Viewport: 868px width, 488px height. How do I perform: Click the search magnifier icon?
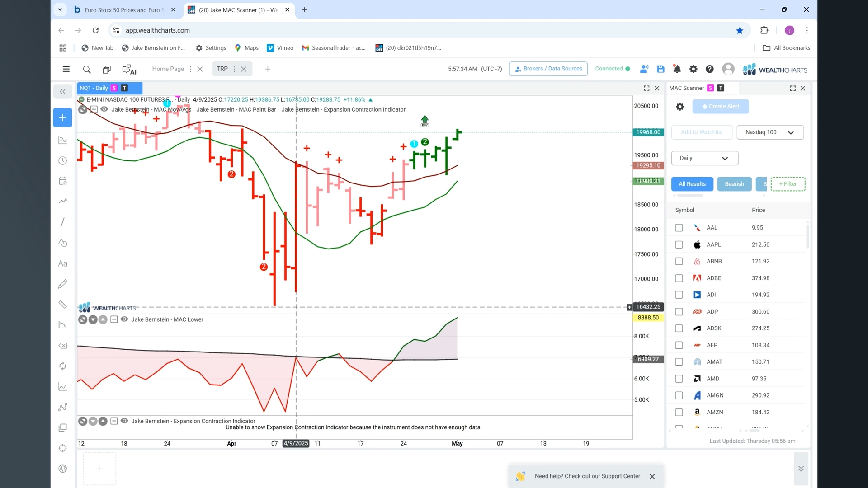click(x=86, y=69)
